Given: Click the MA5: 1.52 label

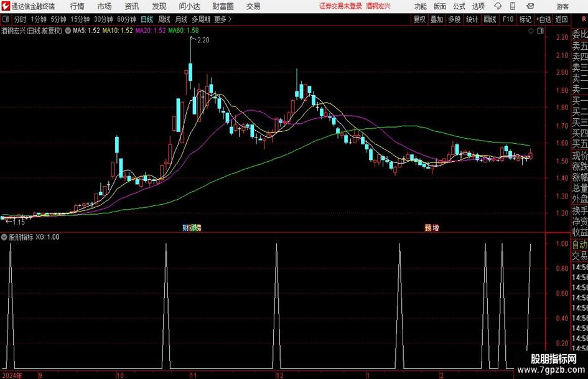Looking at the screenshot, I should [x=86, y=30].
